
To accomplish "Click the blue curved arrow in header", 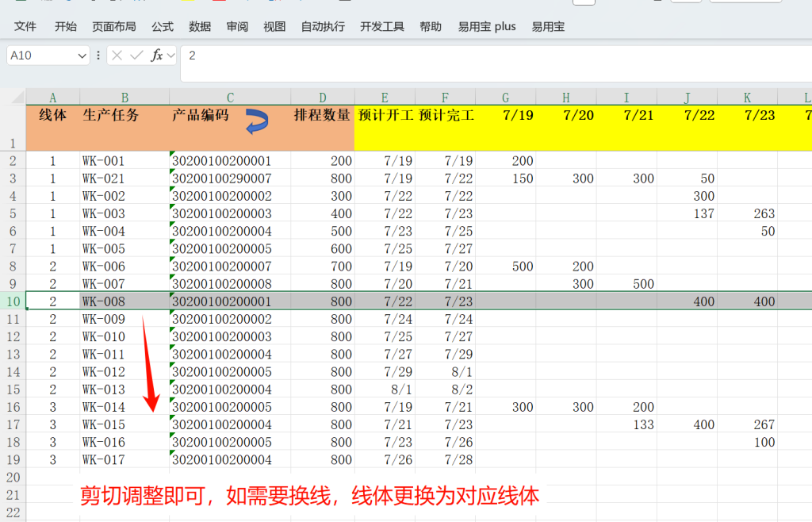I will pyautogui.click(x=256, y=121).
